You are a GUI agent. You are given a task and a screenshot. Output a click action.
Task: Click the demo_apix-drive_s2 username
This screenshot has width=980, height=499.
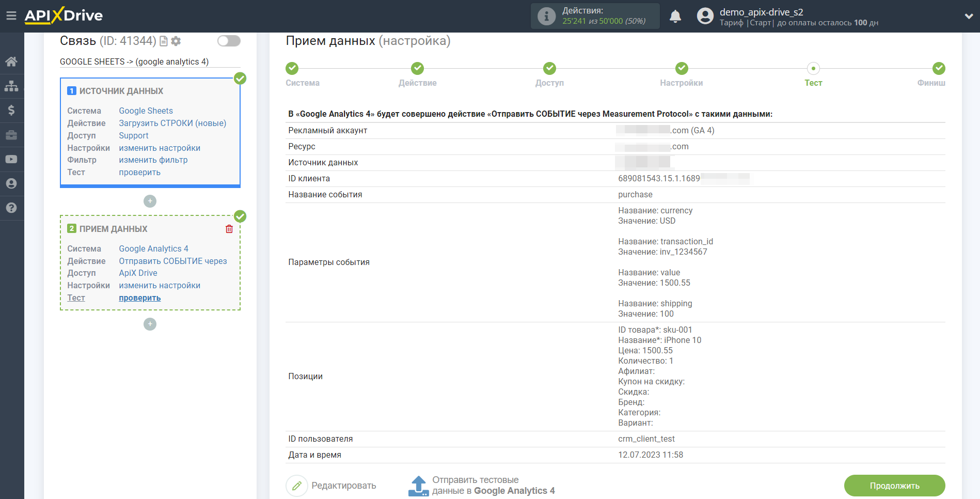pyautogui.click(x=761, y=12)
